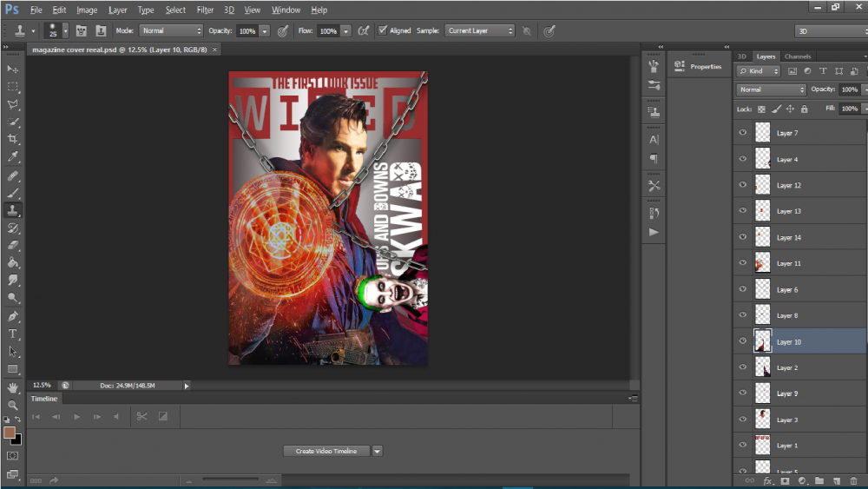Screen dimensions: 868x489
Task: Open the Flow percentage dropdown
Action: (x=346, y=31)
